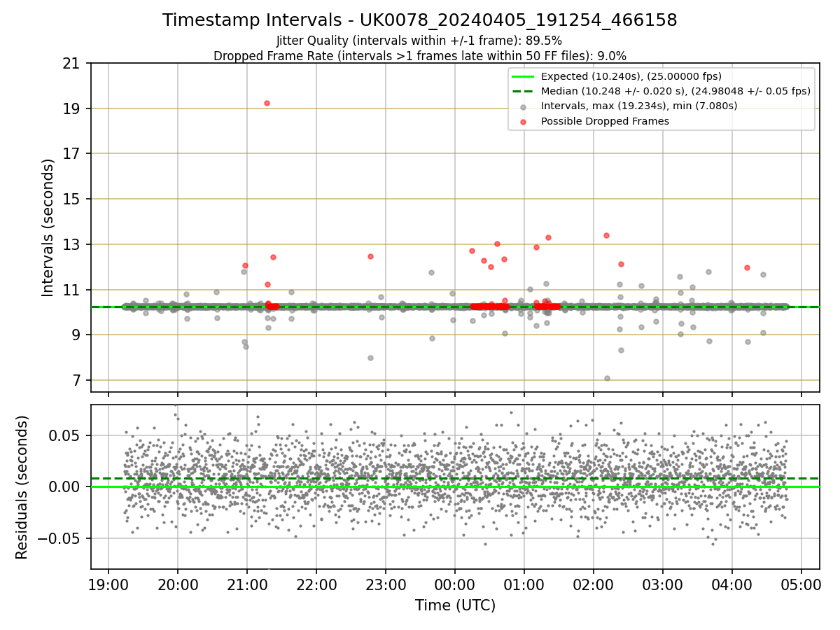This screenshot has height=630, width=840.
Task: Select the Jitter Quality 89.5% subtitle line
Action: click(x=419, y=41)
